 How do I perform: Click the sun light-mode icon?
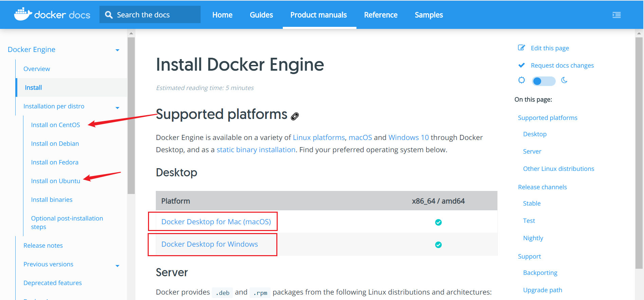pyautogui.click(x=521, y=80)
